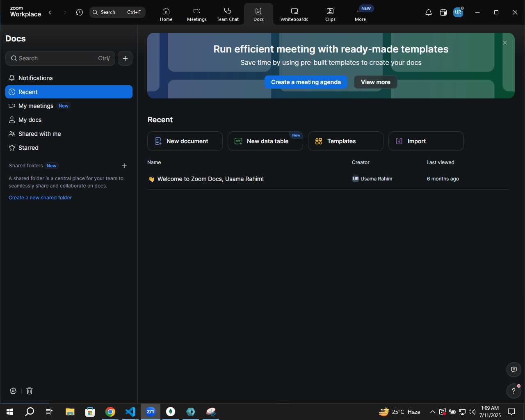The height and width of the screenshot is (420, 525).
Task: Create a New document
Action: [185, 141]
